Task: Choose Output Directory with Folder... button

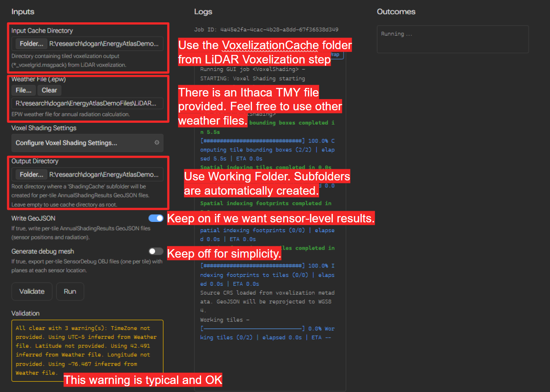Action: 31,174
